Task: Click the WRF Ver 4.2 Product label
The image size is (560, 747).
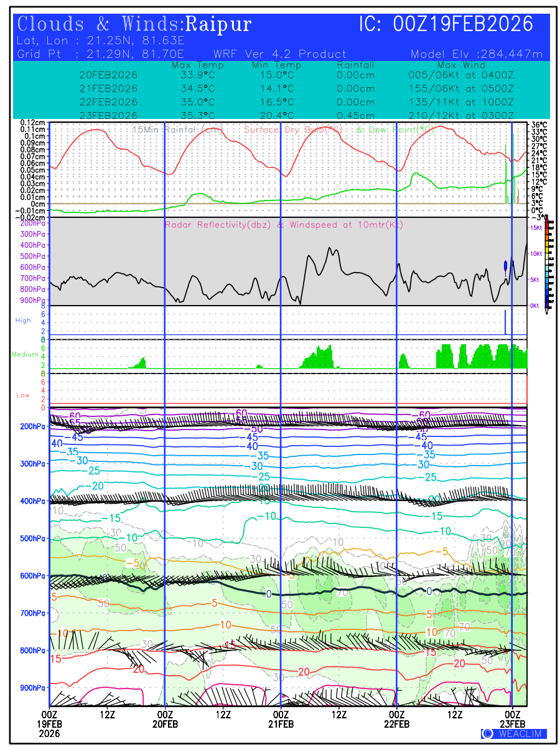Action: [279, 54]
